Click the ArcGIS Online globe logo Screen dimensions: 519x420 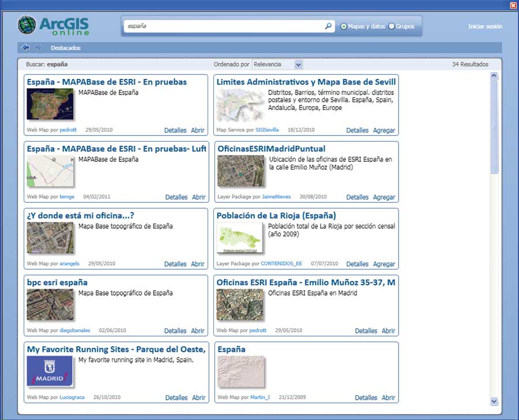pyautogui.click(x=27, y=25)
